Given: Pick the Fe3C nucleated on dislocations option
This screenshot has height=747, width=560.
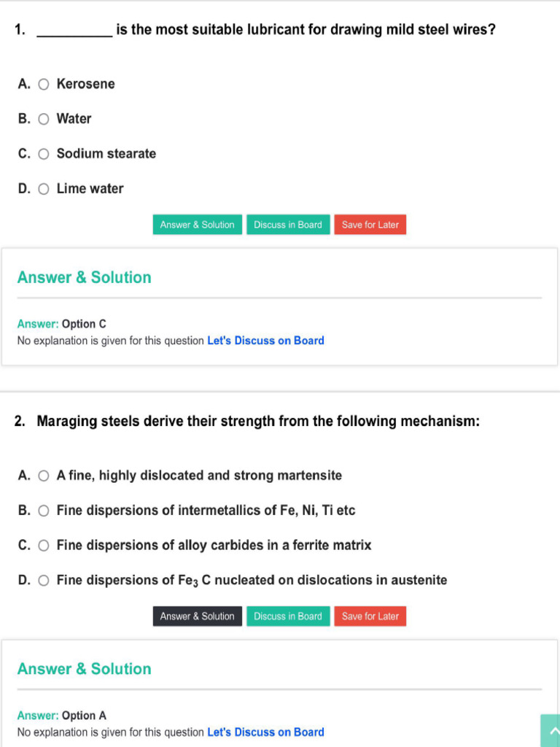Looking at the screenshot, I should point(44,581).
